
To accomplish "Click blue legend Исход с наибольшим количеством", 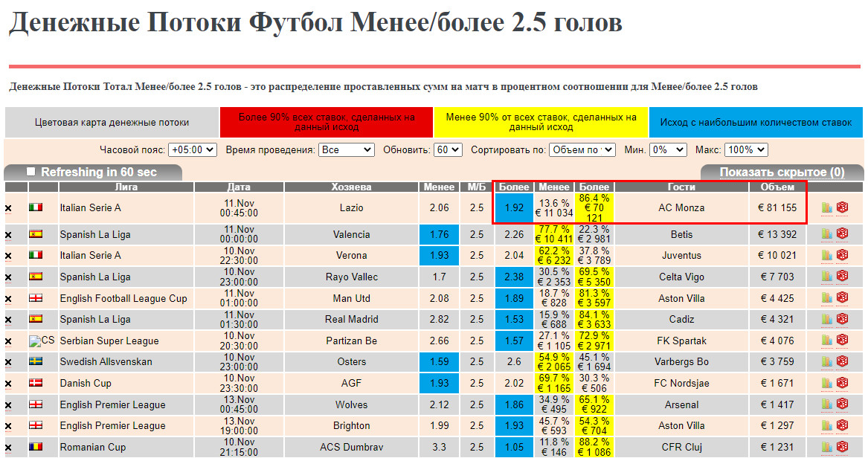I will [x=756, y=122].
